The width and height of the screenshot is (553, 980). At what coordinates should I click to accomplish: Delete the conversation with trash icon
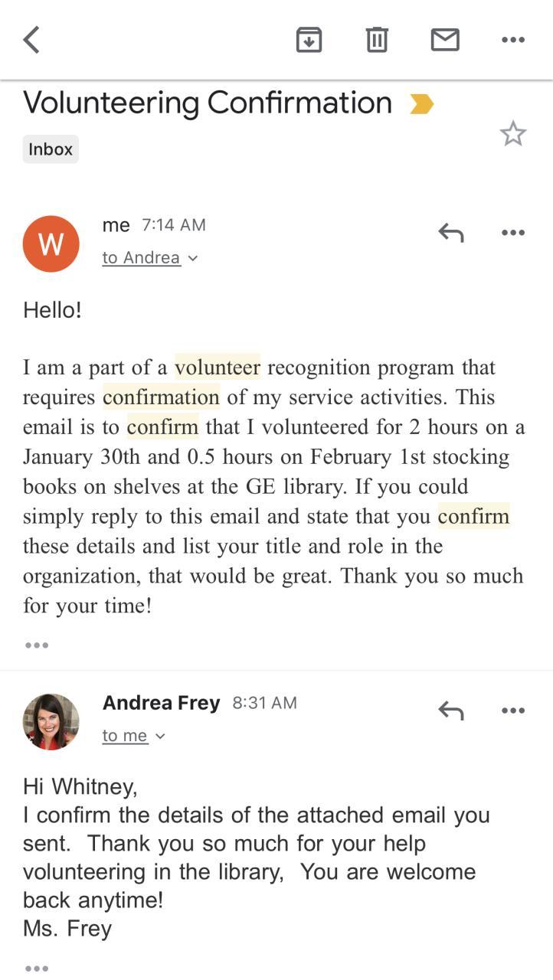coord(377,40)
